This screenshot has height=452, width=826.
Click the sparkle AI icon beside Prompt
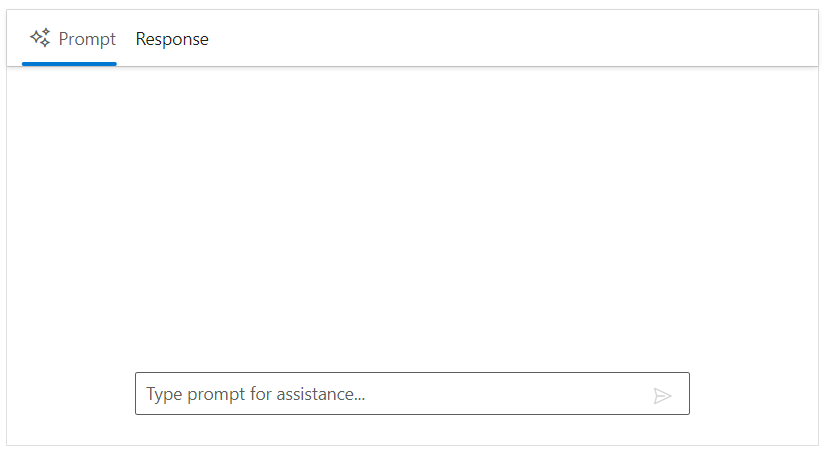40,38
